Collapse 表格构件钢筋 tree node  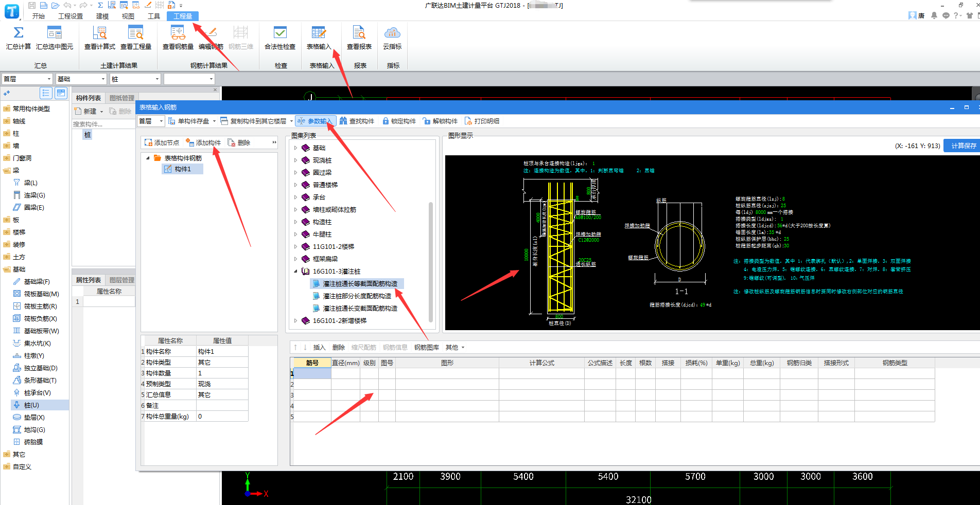click(x=148, y=158)
